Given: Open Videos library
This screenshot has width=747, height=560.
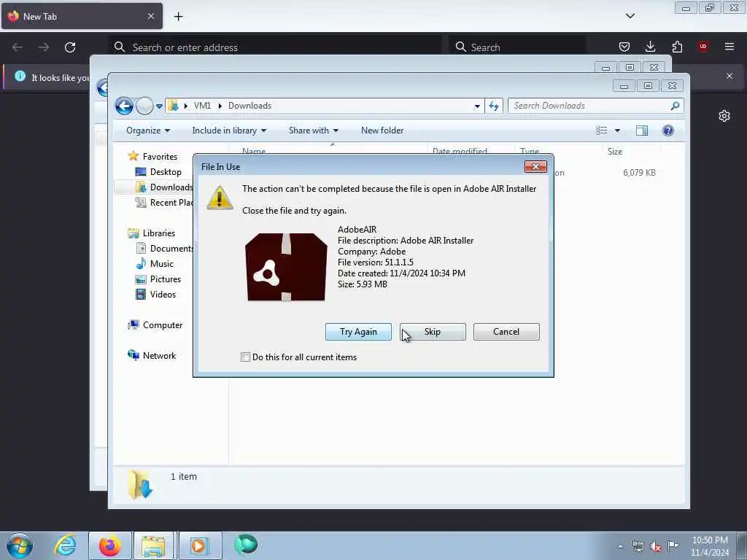Looking at the screenshot, I should click(163, 295).
